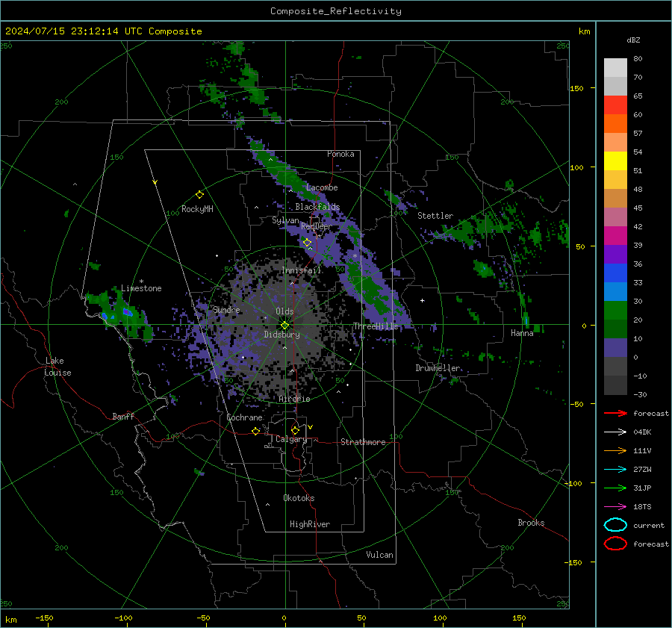This screenshot has height=628, width=672.
Task: Click the RockyMH label
Action: pos(197,209)
